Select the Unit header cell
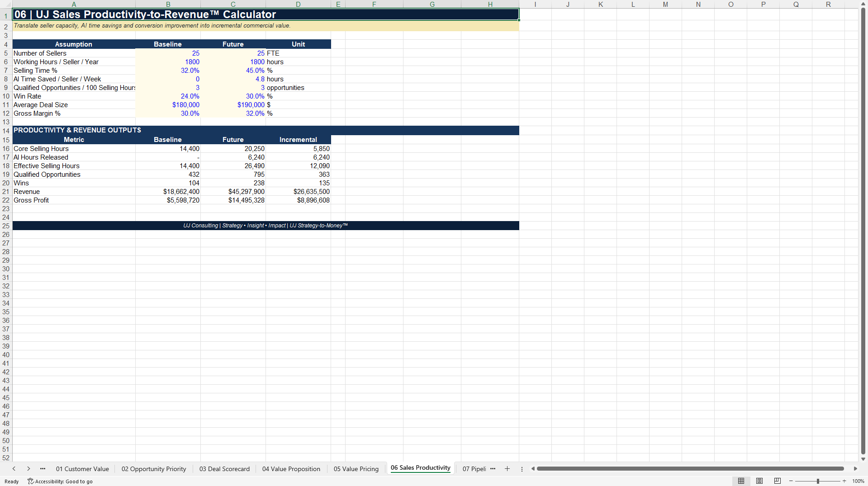868x486 pixels. [298, 44]
